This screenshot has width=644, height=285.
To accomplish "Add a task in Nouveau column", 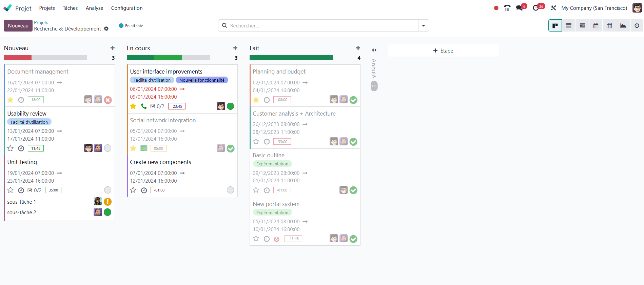I will (x=113, y=48).
